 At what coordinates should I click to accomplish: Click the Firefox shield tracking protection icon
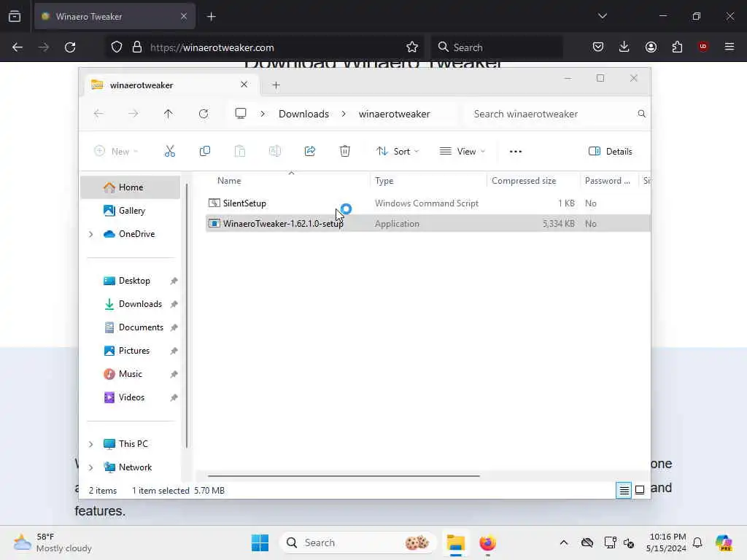(117, 47)
